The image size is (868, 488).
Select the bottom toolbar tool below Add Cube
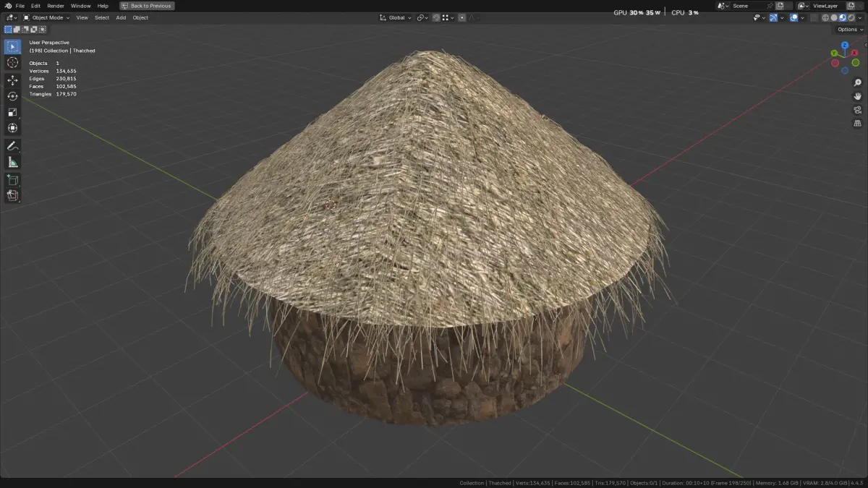click(x=12, y=195)
